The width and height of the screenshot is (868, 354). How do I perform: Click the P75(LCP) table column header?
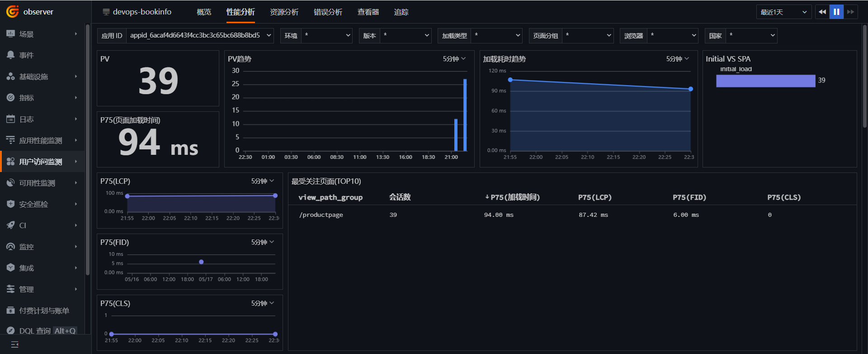click(595, 197)
